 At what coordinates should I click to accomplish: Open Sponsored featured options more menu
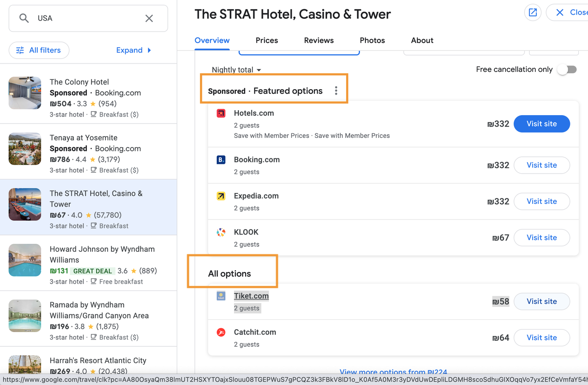(336, 91)
